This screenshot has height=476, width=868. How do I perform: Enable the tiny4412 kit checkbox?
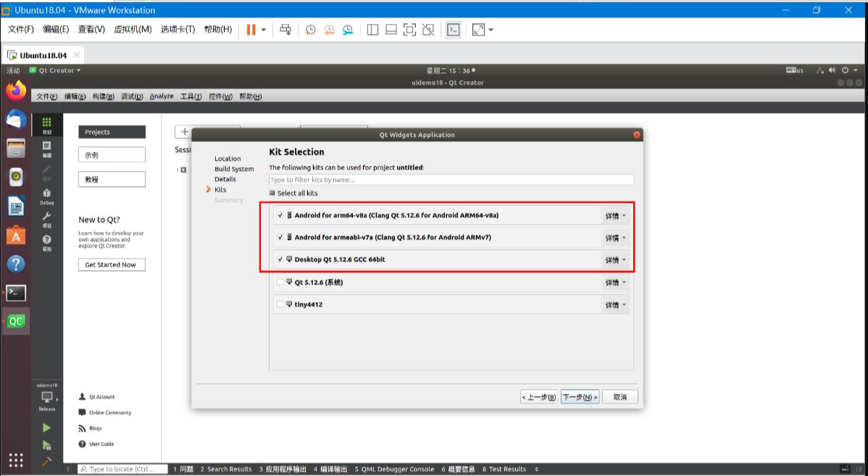280,304
